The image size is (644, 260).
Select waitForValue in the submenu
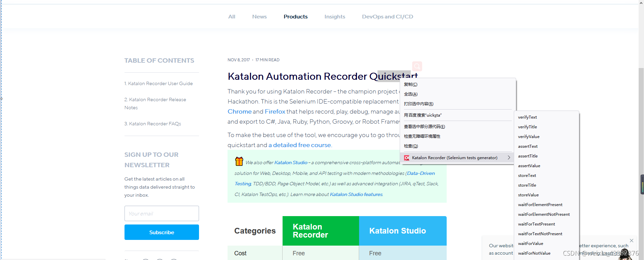(546, 244)
